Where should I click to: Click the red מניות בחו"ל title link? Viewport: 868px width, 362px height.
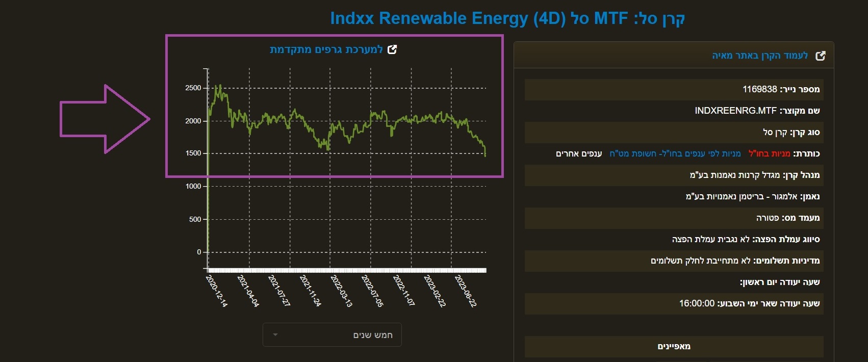point(769,153)
